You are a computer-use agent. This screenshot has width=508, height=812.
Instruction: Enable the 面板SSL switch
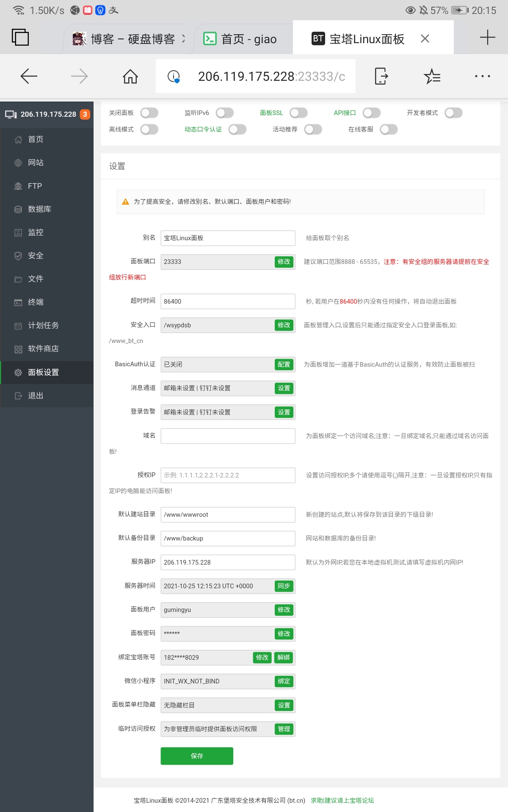pos(298,113)
